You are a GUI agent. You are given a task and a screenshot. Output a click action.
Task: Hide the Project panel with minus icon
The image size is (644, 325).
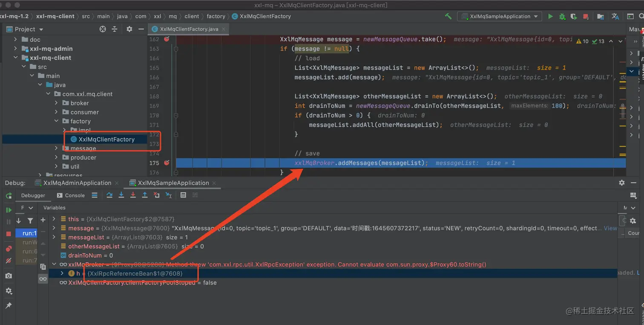(x=141, y=29)
